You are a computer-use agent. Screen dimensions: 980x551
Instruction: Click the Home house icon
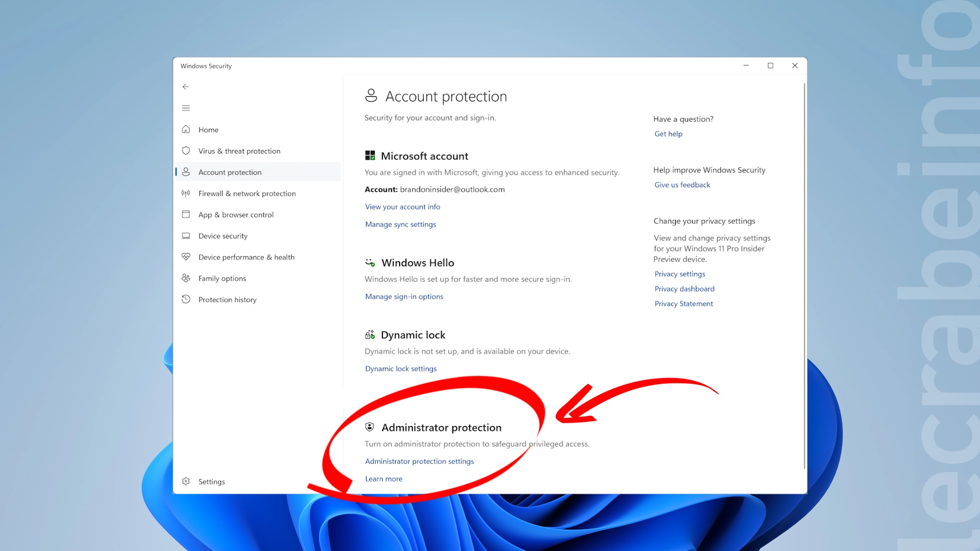186,130
